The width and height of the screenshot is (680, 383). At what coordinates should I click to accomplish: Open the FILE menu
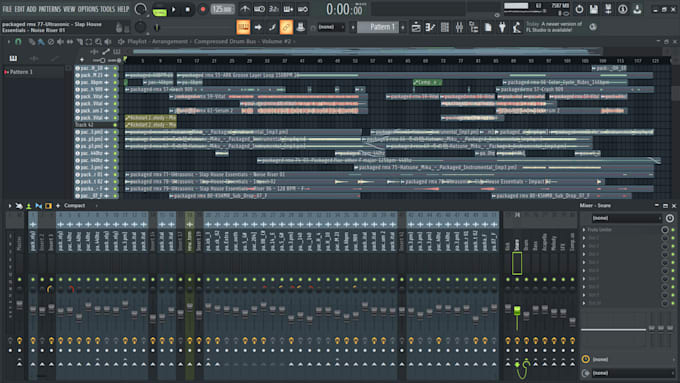(7, 9)
